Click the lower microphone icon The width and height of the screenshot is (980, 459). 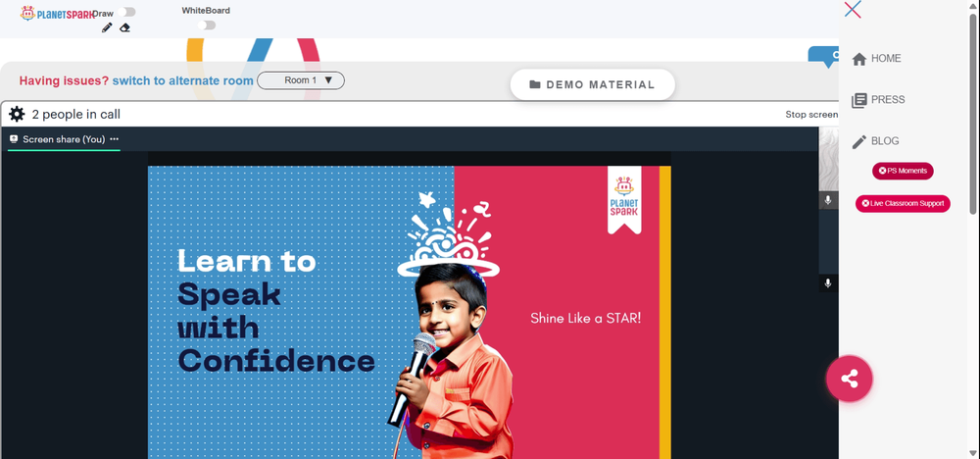828,283
